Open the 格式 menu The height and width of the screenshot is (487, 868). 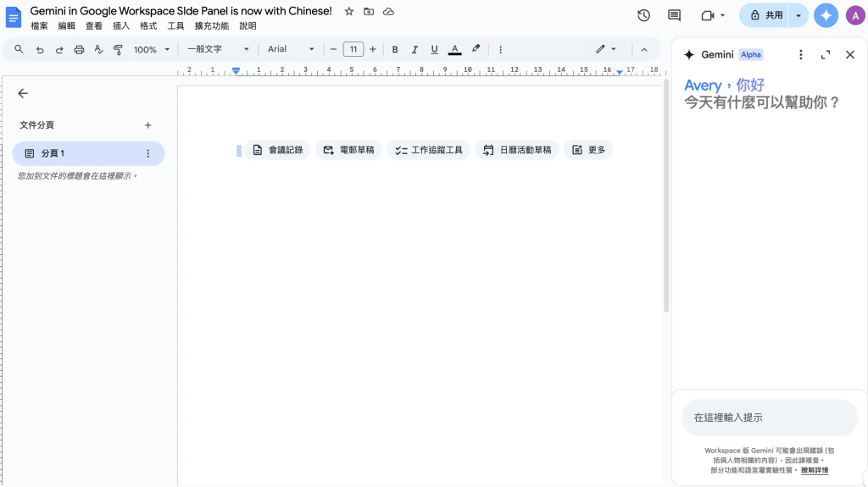[x=148, y=26]
